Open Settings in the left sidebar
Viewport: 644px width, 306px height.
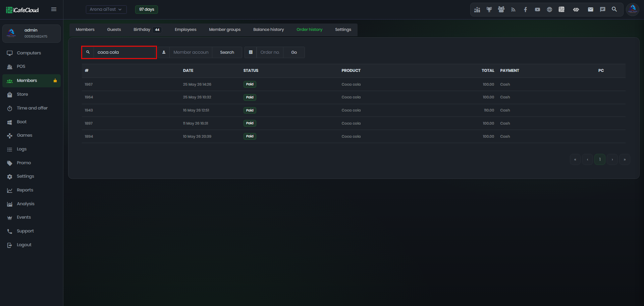[32, 176]
